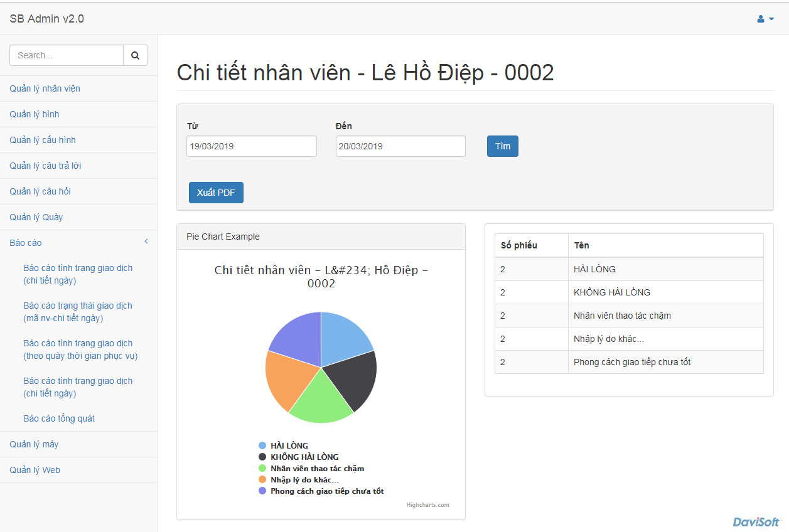Open Quản lý nhân viên menu
The width and height of the screenshot is (789, 532).
[x=45, y=88]
